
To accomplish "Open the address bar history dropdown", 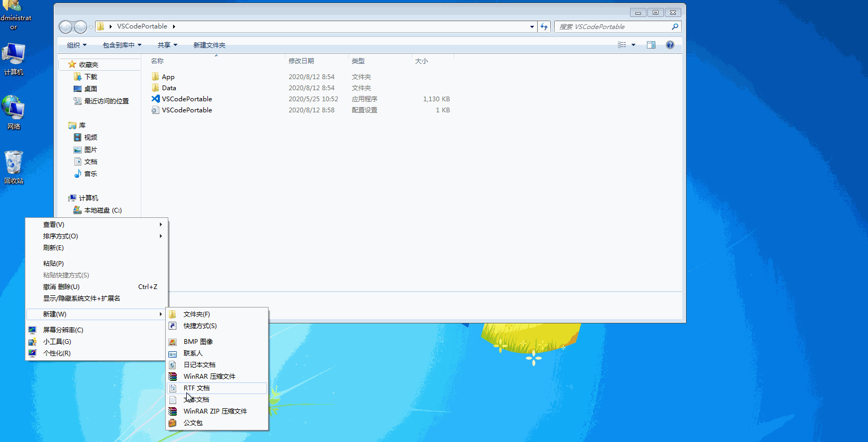I will click(x=532, y=26).
